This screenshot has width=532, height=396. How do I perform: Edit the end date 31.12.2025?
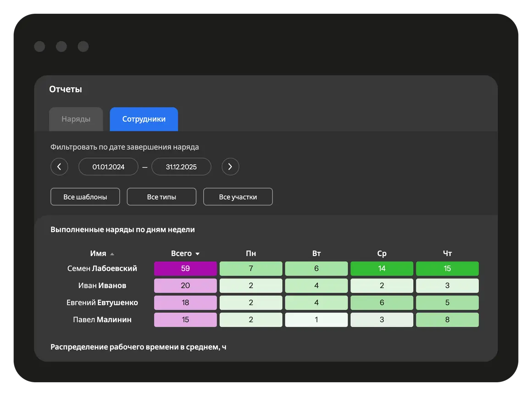click(x=182, y=167)
